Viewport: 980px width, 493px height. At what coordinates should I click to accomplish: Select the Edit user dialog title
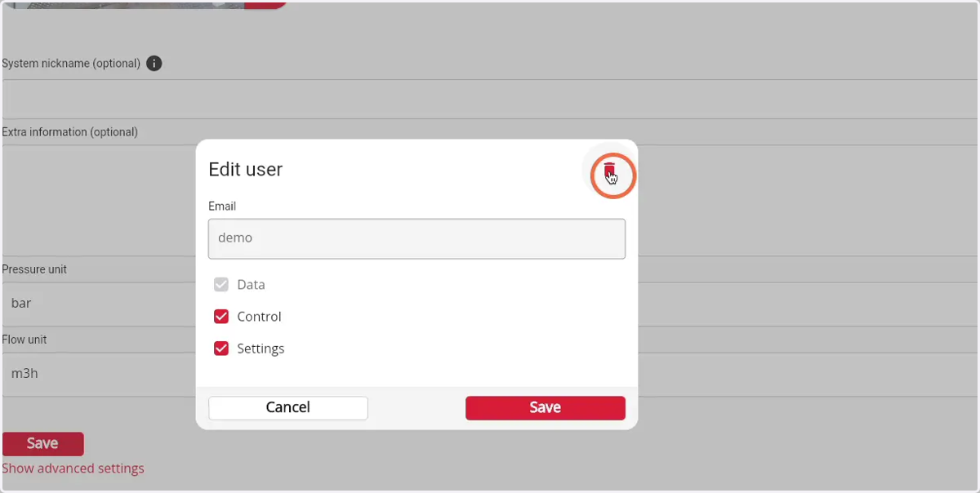(x=246, y=169)
